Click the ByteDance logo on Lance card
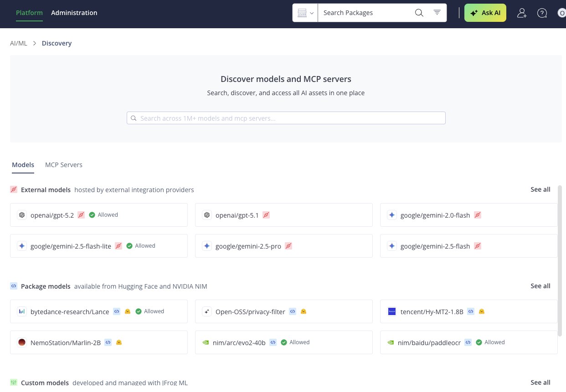 [x=21, y=311]
